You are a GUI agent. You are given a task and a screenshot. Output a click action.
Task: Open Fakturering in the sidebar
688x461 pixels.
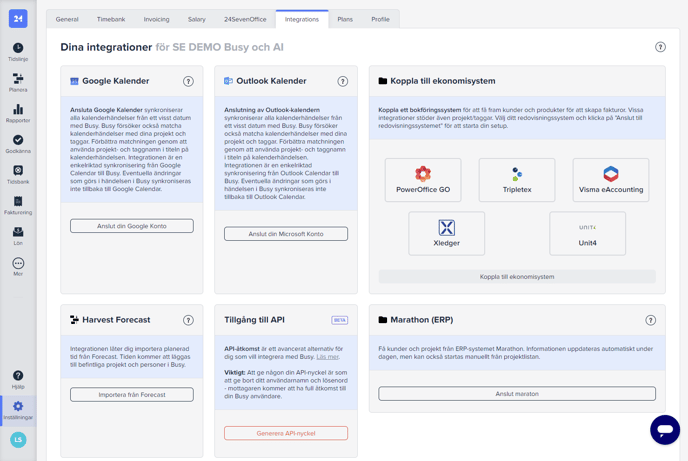point(18,205)
